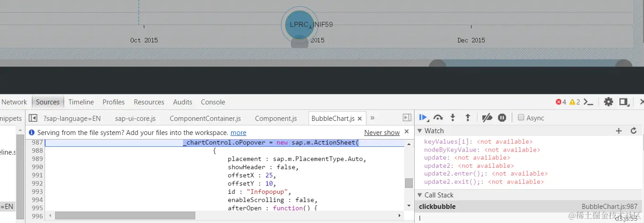Open sap-ui-core.js file tab
This screenshot has height=223, width=644.
tap(135, 119)
